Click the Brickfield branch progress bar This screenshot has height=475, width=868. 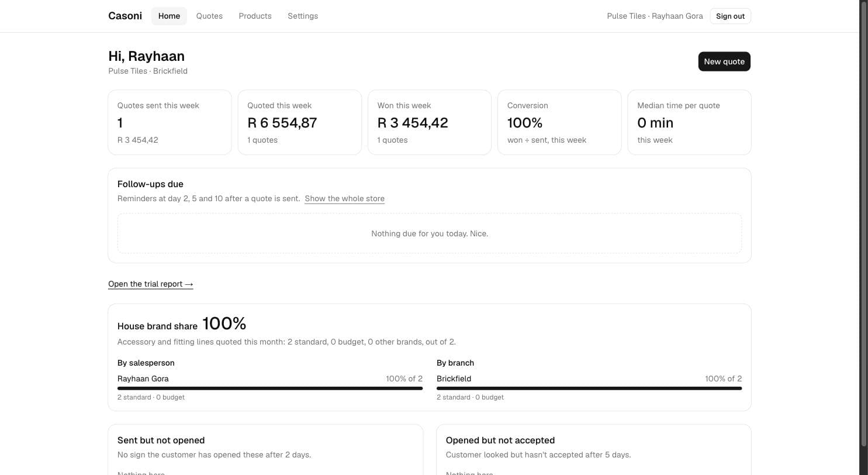[x=589, y=388]
